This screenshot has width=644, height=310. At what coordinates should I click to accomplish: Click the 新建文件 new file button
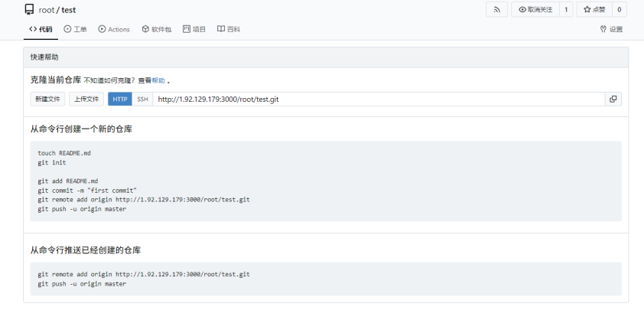click(x=47, y=99)
